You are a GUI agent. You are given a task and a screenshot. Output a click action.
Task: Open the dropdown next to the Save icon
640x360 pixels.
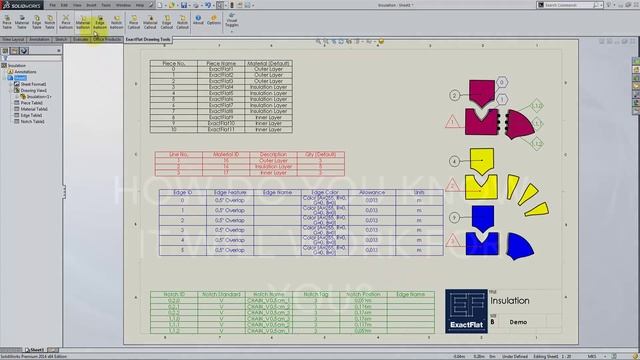click(x=189, y=5)
